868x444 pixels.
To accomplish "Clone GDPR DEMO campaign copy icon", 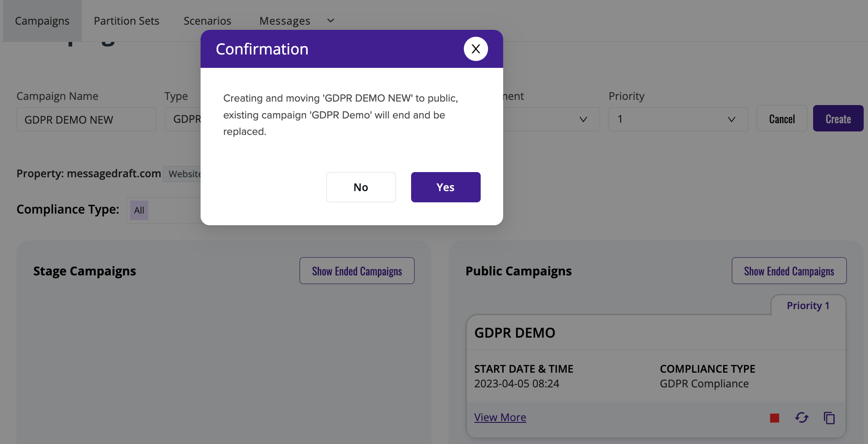I will click(829, 418).
